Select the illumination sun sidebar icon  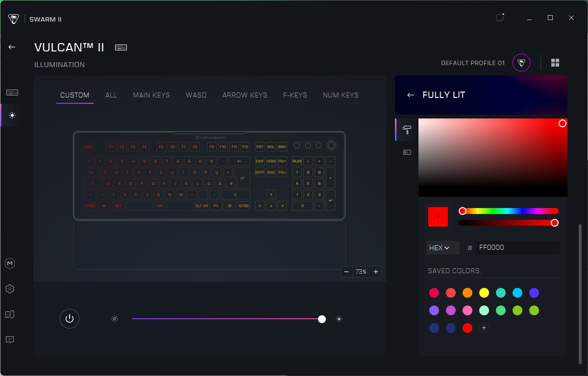(12, 116)
